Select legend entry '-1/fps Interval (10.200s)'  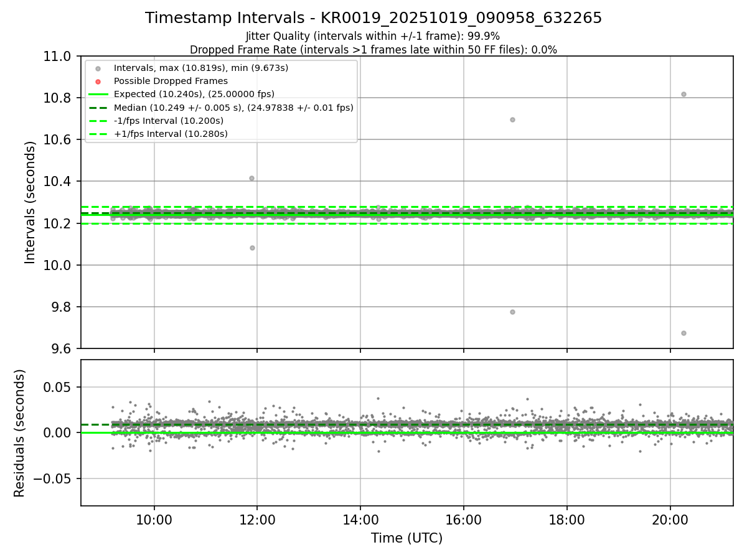169,121
